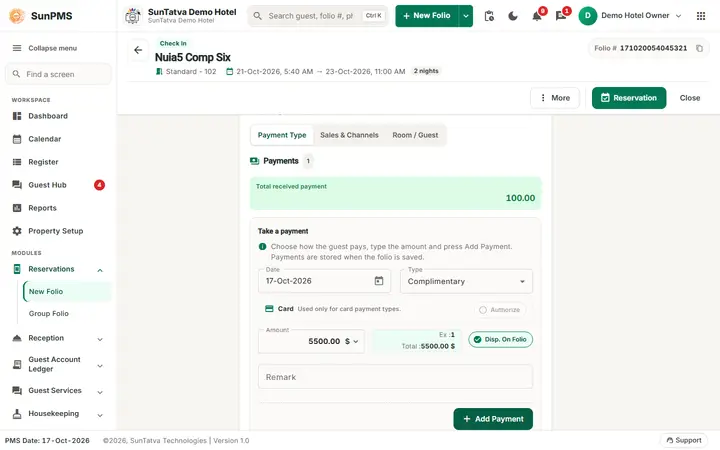The image size is (720, 450).
Task: Click guest name Nuia5 Comp Six
Action: click(x=192, y=57)
